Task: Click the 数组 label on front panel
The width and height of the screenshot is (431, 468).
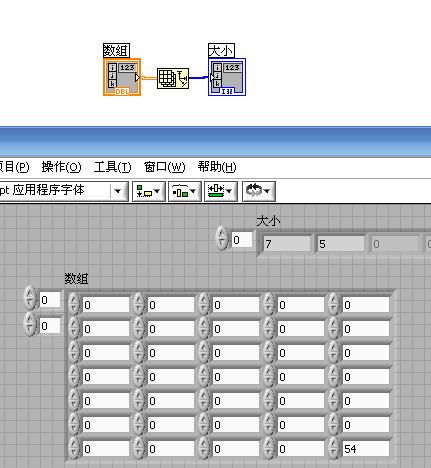Action: point(76,279)
